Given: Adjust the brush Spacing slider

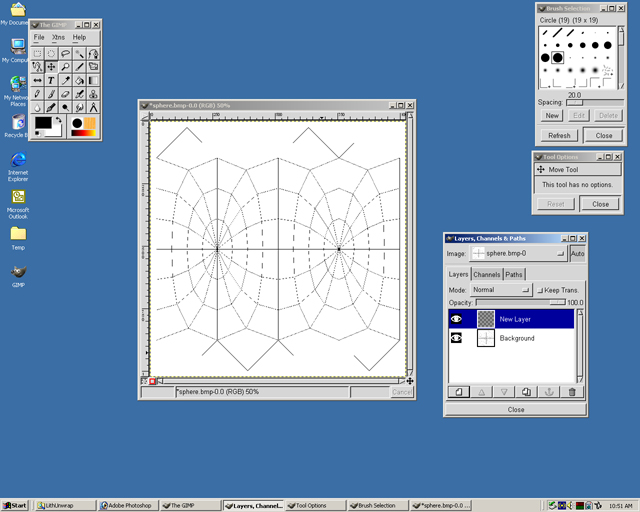Looking at the screenshot, I should click(595, 102).
